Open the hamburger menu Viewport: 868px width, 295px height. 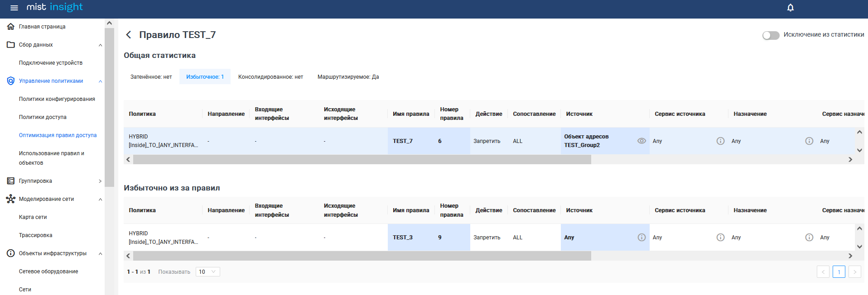pyautogui.click(x=14, y=8)
